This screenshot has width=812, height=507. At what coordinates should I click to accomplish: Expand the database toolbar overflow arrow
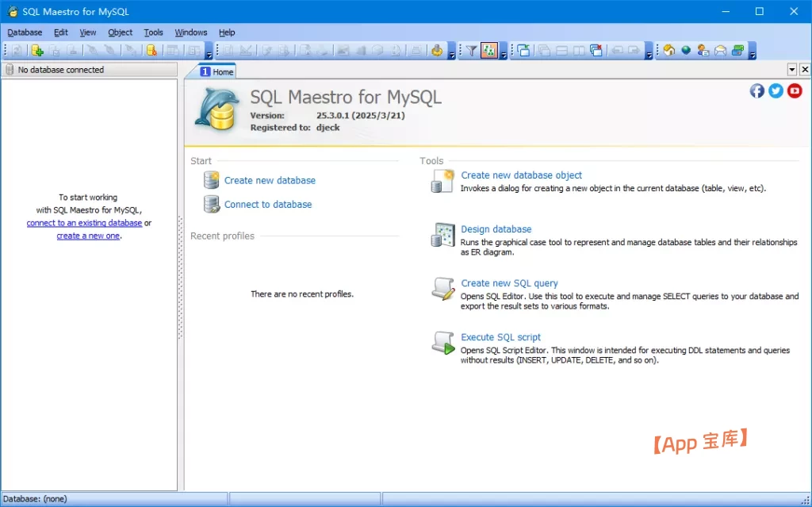209,52
